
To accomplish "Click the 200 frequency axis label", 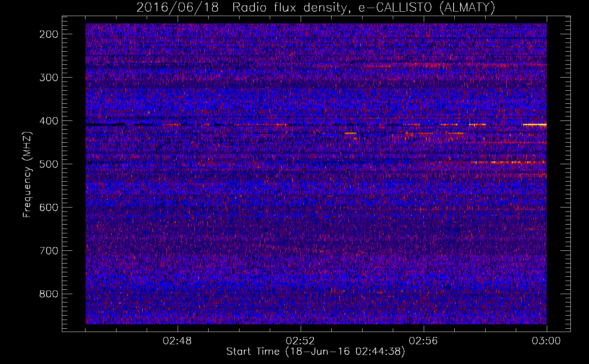I will pos(48,34).
